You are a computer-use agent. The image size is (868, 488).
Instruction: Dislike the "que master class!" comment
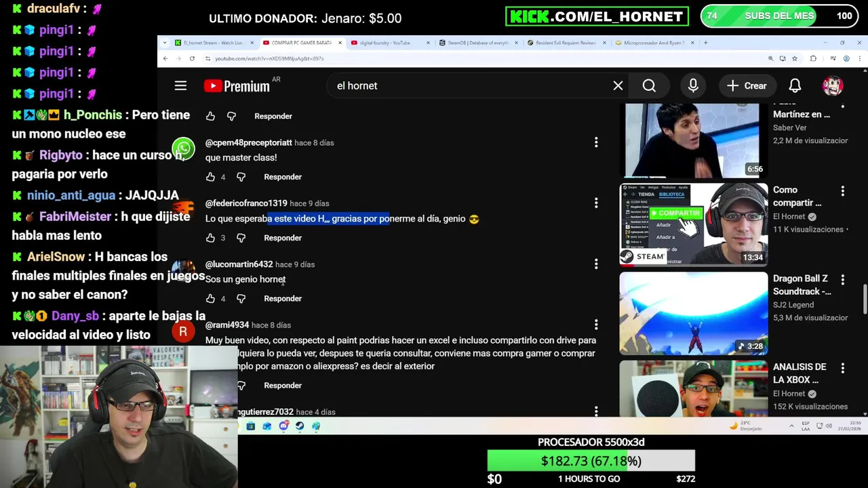pos(241,177)
